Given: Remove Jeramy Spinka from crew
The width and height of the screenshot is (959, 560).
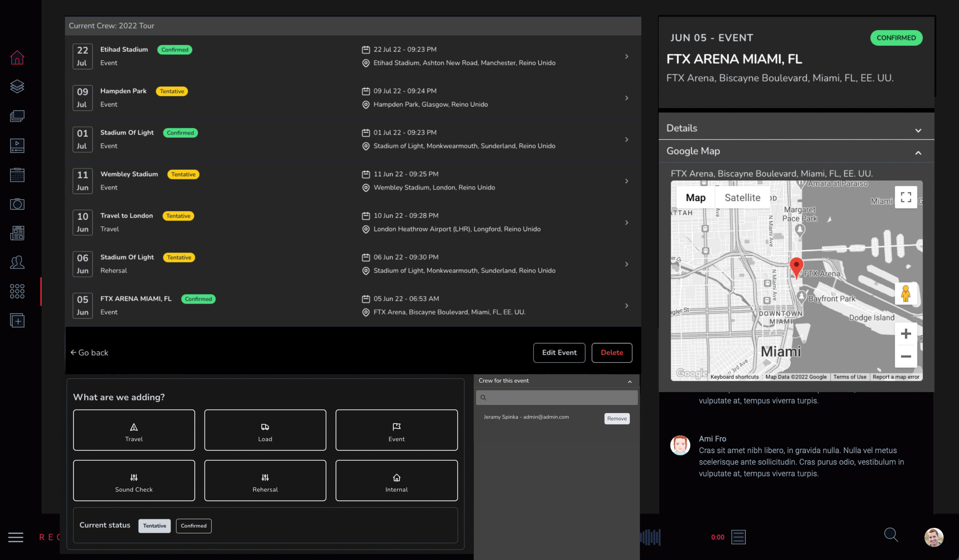Looking at the screenshot, I should 616,419.
